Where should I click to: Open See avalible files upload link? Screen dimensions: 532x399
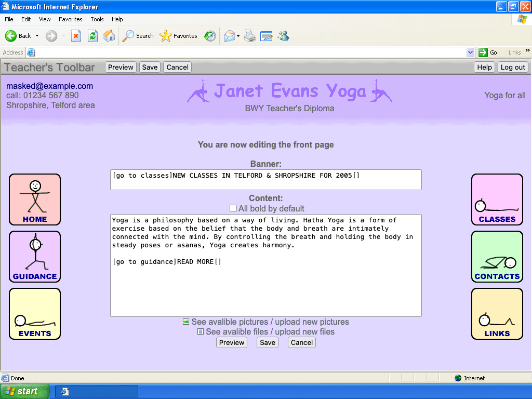(x=270, y=331)
